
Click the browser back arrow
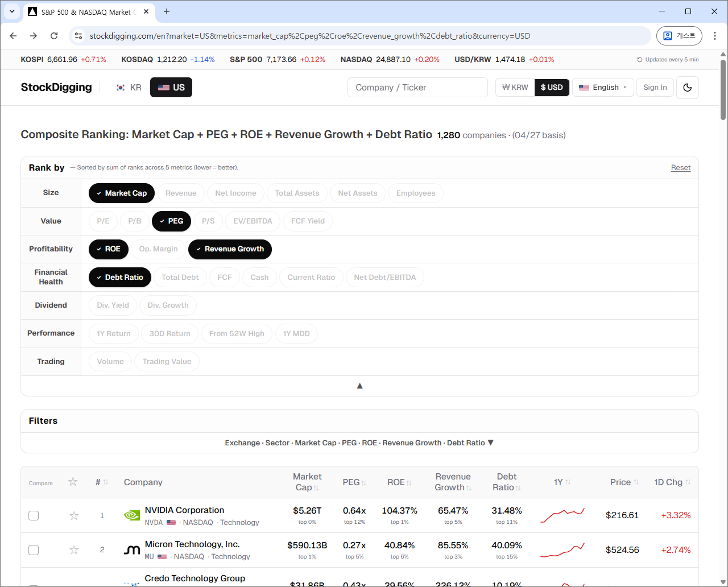click(13, 36)
